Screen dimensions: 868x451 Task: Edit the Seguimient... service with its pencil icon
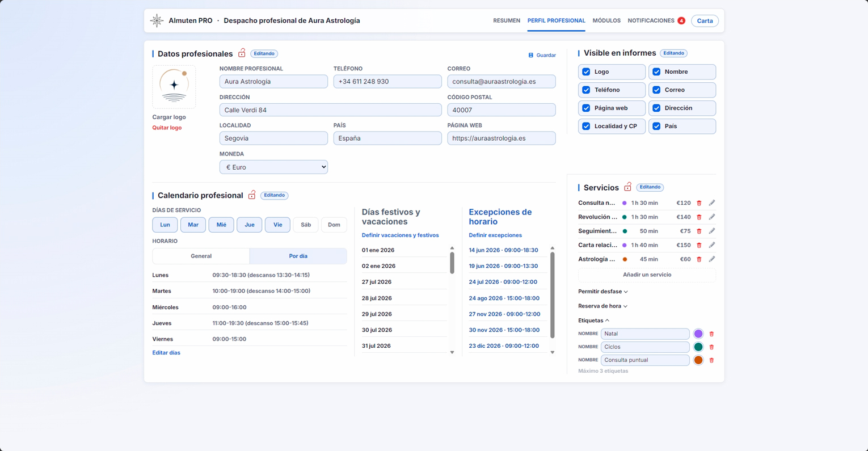coord(712,231)
